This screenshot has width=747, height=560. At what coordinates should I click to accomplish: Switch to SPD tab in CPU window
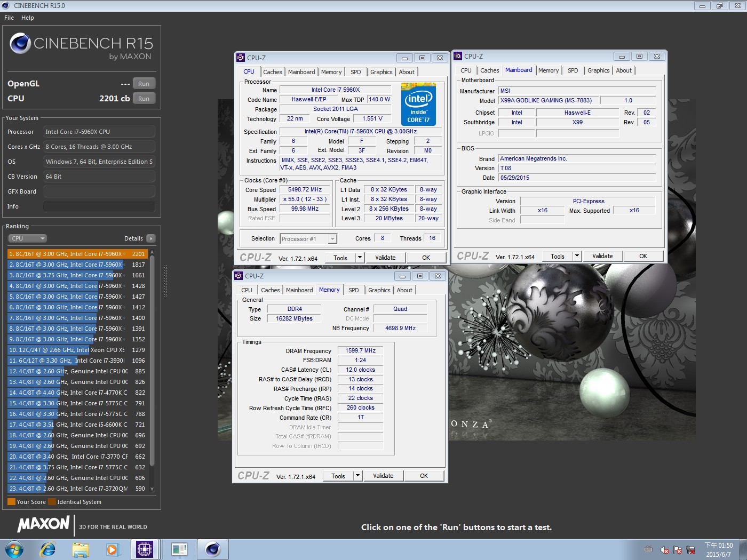356,72
